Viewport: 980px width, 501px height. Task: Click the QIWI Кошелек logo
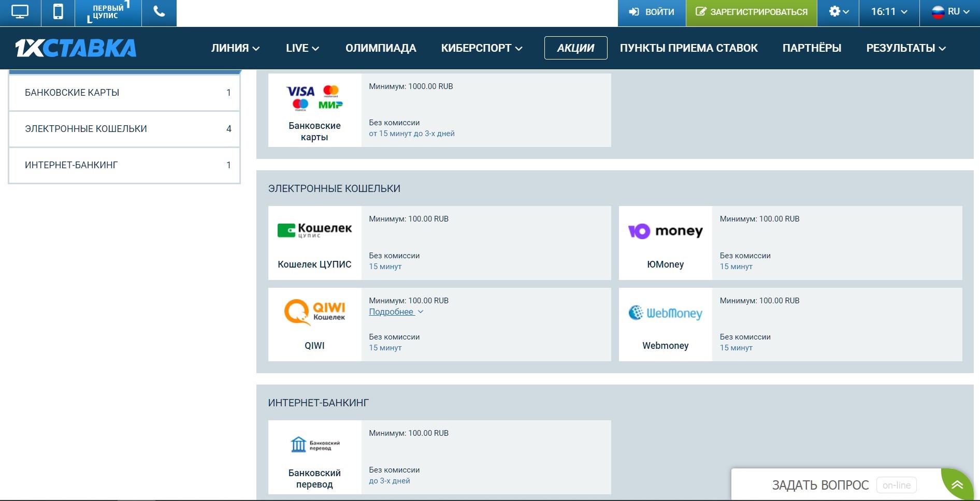click(314, 312)
